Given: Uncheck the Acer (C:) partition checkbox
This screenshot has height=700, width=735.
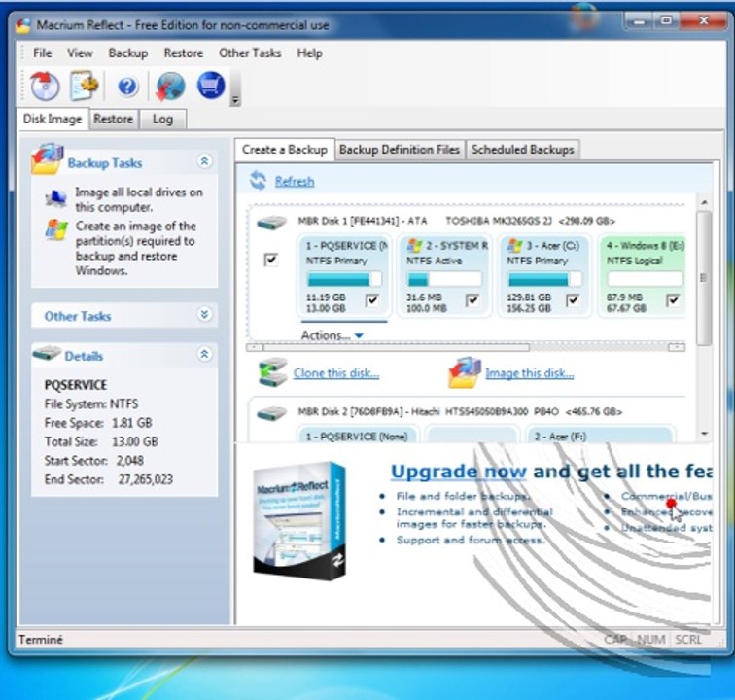Looking at the screenshot, I should pos(573,300).
